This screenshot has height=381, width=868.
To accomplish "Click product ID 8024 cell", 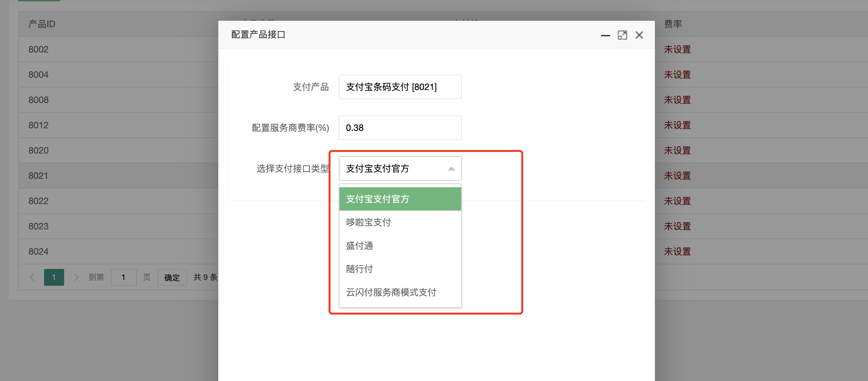I will click(x=39, y=251).
